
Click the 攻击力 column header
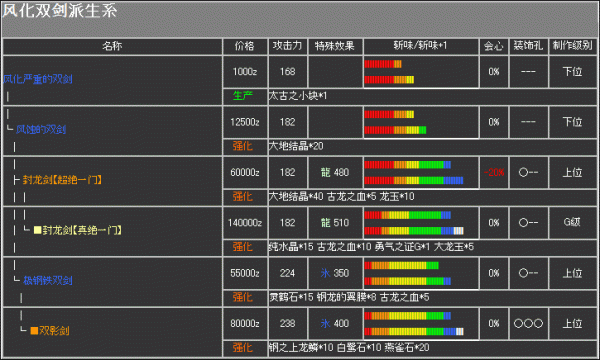[287, 46]
